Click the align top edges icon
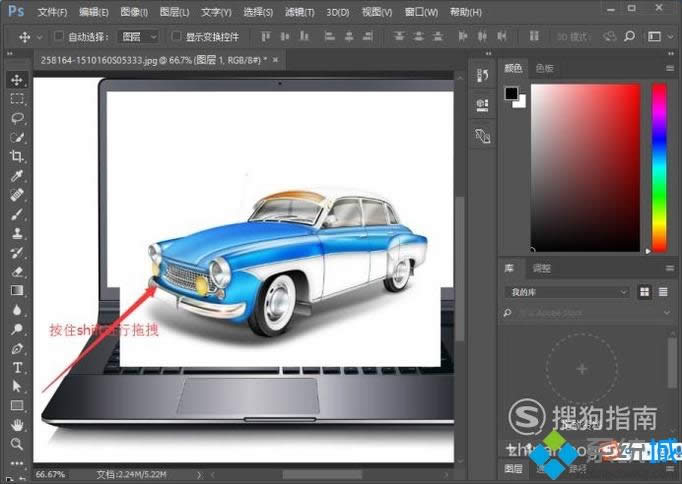This screenshot has width=682, height=484. coord(266,37)
